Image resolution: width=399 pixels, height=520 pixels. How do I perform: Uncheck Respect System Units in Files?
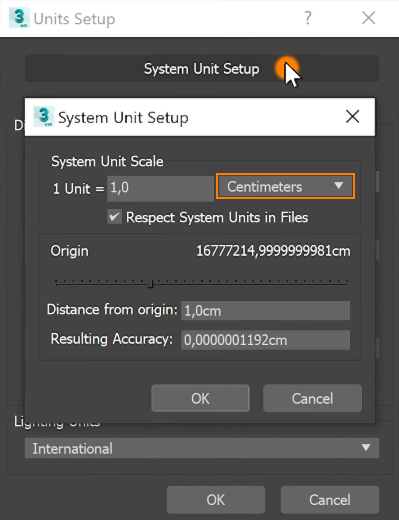click(x=114, y=217)
